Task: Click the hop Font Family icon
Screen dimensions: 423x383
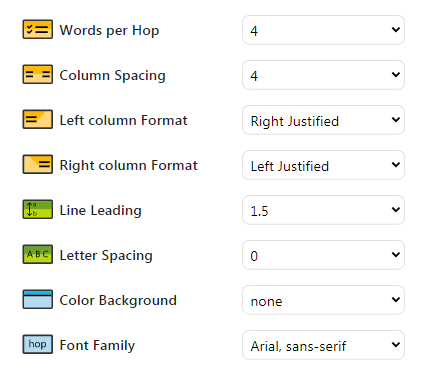Action: pyautogui.click(x=38, y=344)
